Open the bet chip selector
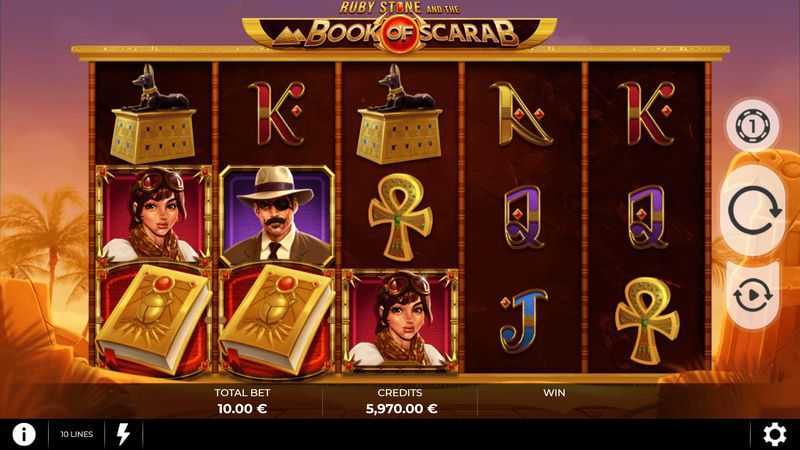The image size is (800, 450). (x=752, y=126)
